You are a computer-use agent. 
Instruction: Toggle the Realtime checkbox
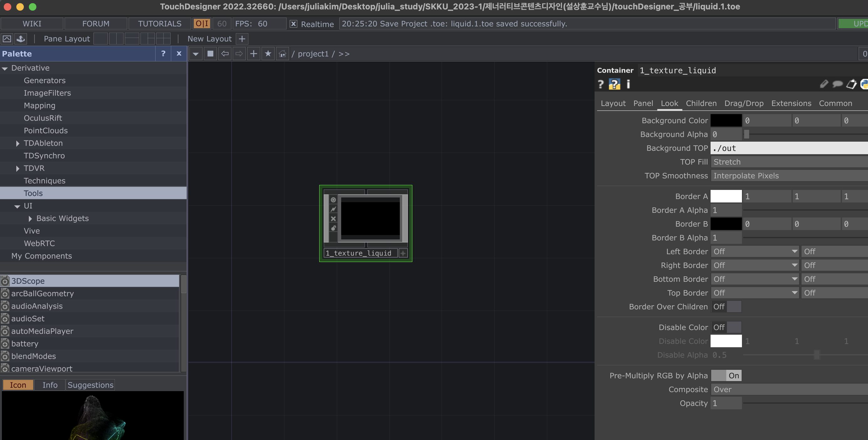294,24
